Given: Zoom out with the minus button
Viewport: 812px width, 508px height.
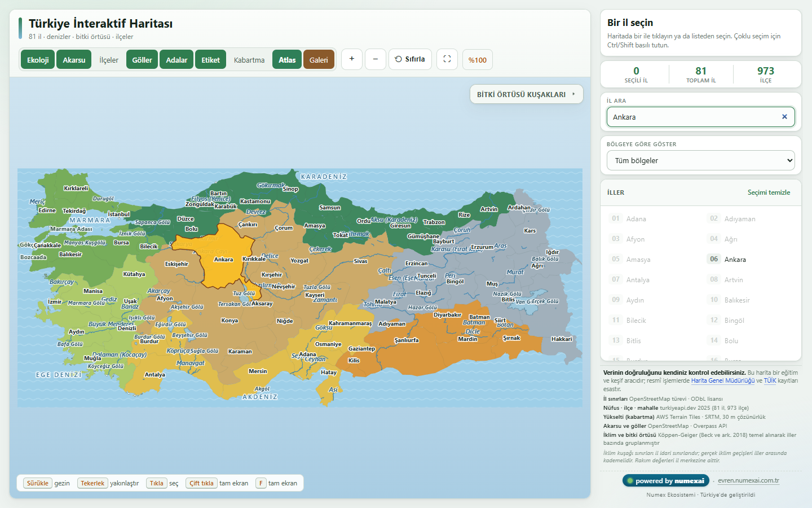Looking at the screenshot, I should (376, 59).
